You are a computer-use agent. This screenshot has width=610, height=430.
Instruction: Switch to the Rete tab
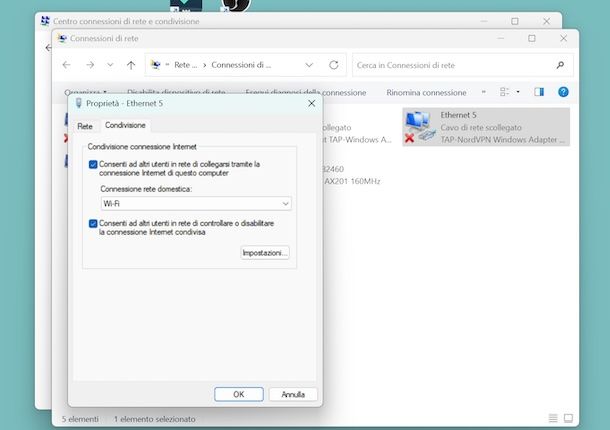85,126
